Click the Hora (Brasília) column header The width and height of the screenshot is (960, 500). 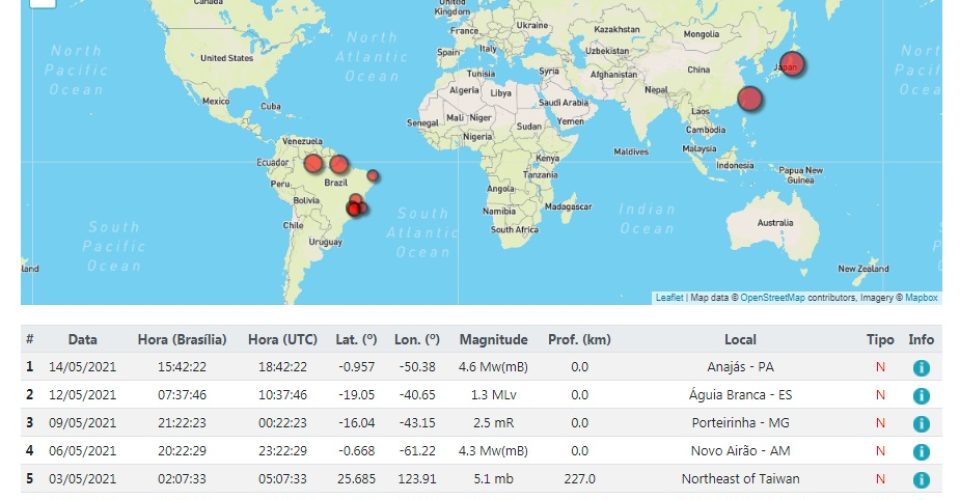tap(182, 340)
